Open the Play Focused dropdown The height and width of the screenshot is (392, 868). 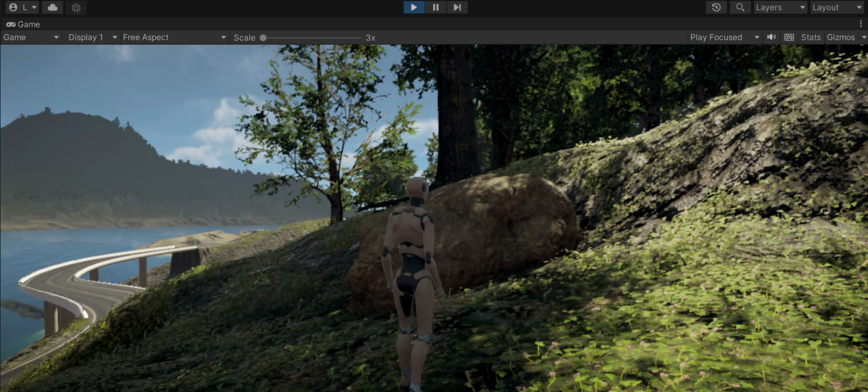pyautogui.click(x=725, y=37)
